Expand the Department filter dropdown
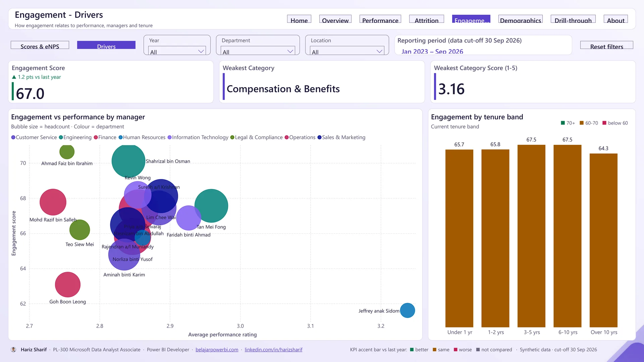The width and height of the screenshot is (644, 362). coord(258,51)
